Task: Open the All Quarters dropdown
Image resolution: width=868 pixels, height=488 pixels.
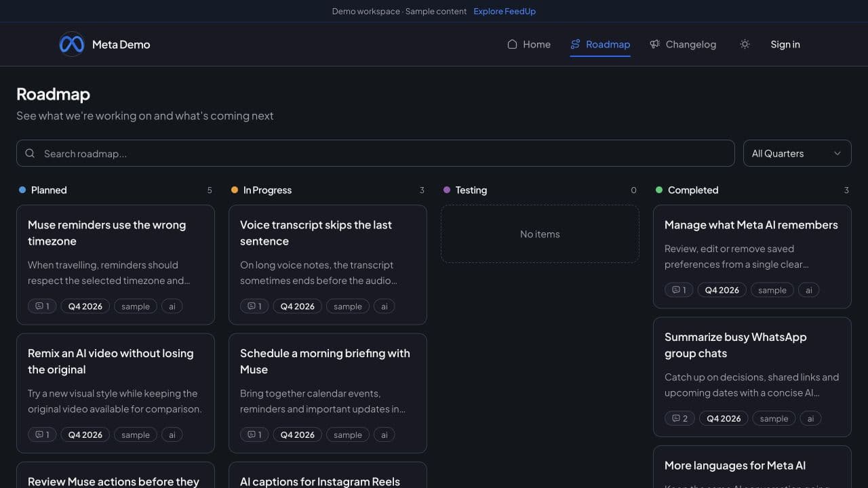Action: [x=797, y=153]
